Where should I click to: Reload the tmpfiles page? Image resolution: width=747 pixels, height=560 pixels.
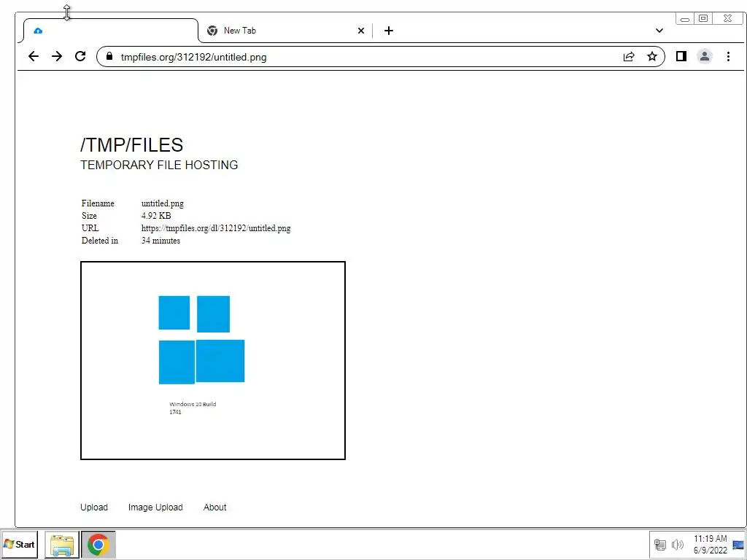tap(80, 57)
